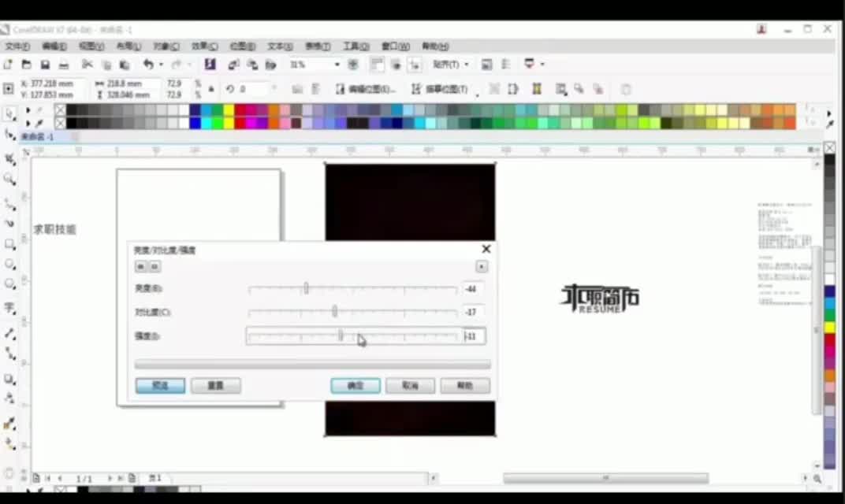Toggle the second preview mode icon in the dialog
Viewport: 845px width, 504px height.
(x=154, y=266)
